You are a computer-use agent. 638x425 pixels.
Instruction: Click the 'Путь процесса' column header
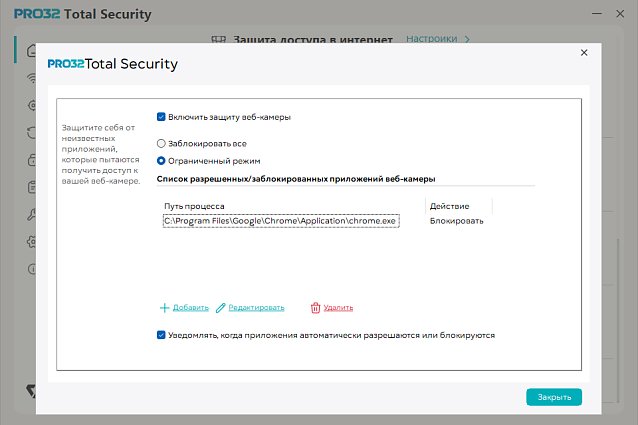point(194,206)
